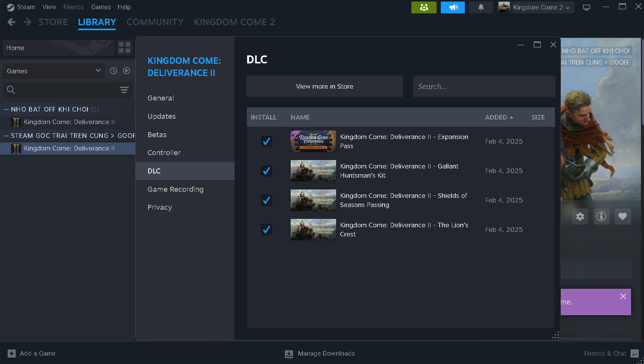Collapse the NHO BAT OFF KHI CHOI collection

pyautogui.click(x=6, y=109)
